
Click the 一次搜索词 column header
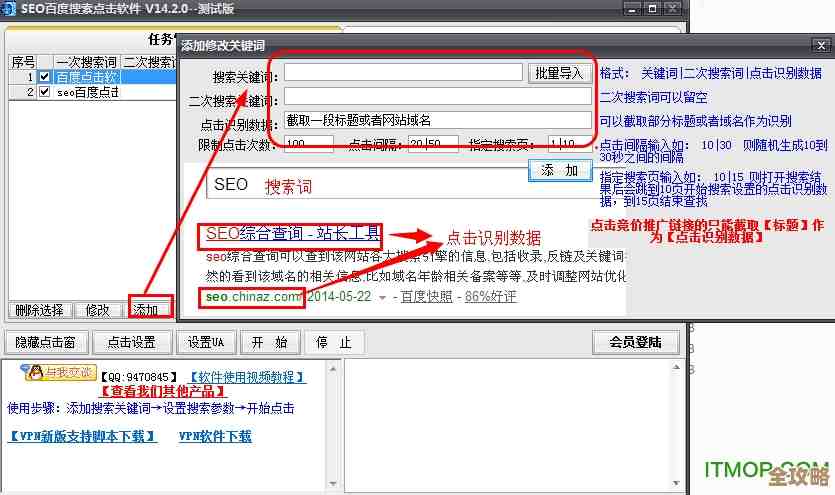pyautogui.click(x=86, y=62)
